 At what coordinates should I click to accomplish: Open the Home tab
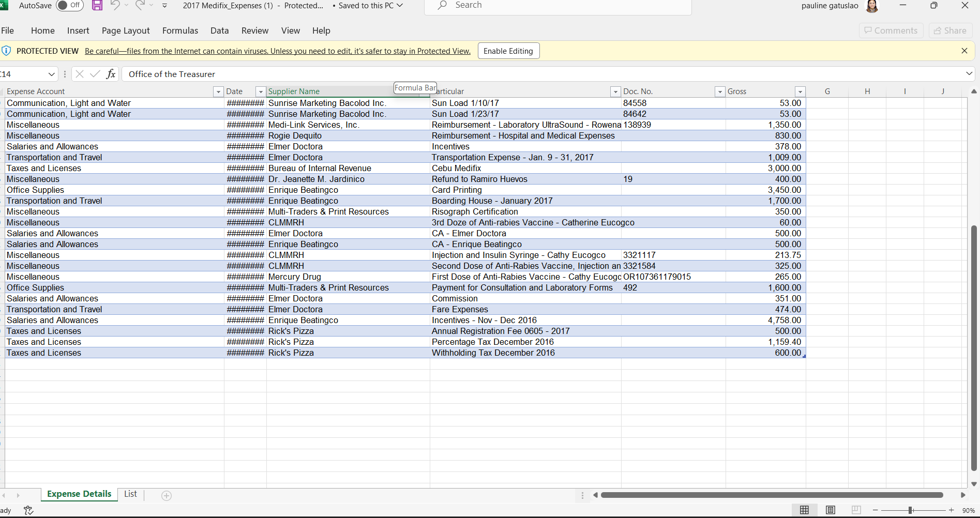[x=43, y=31]
